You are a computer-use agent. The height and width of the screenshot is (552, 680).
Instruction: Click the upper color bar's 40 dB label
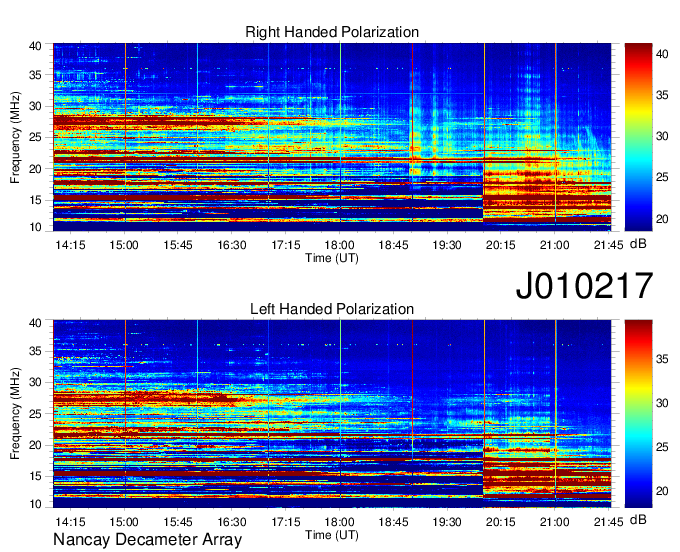pyautogui.click(x=662, y=54)
